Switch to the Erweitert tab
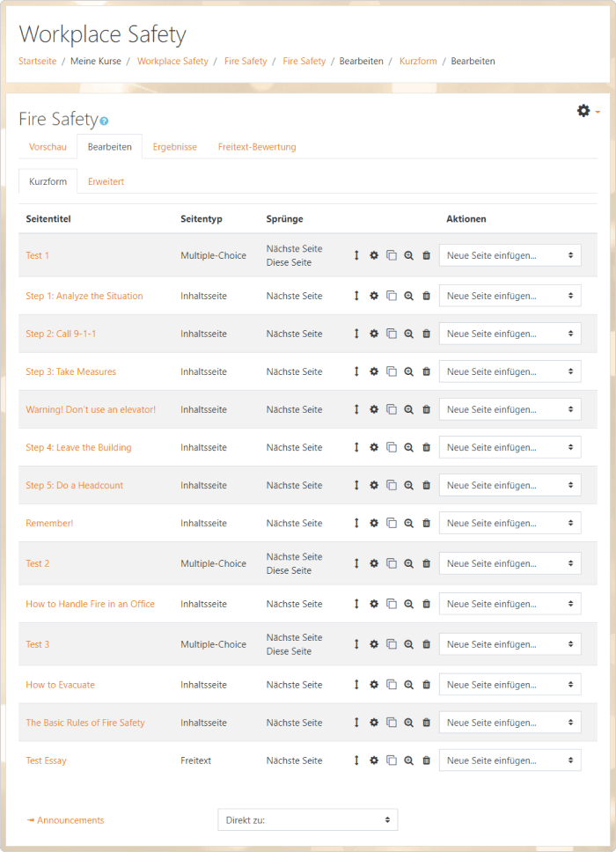Screen dimensions: 616x852 pos(106,181)
